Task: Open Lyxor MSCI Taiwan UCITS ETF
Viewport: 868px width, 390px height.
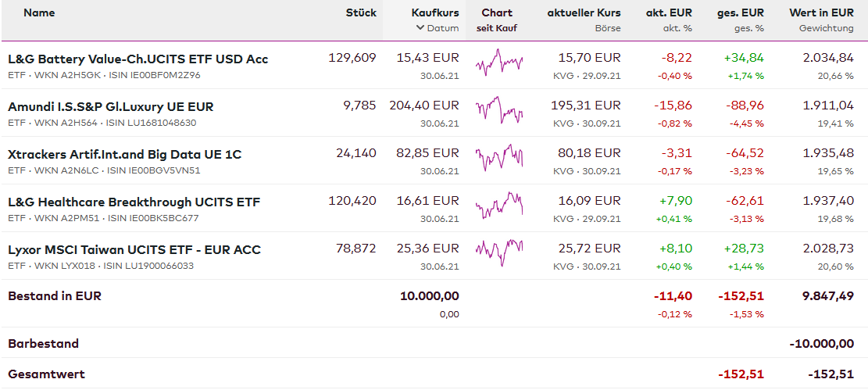Action: pos(134,249)
